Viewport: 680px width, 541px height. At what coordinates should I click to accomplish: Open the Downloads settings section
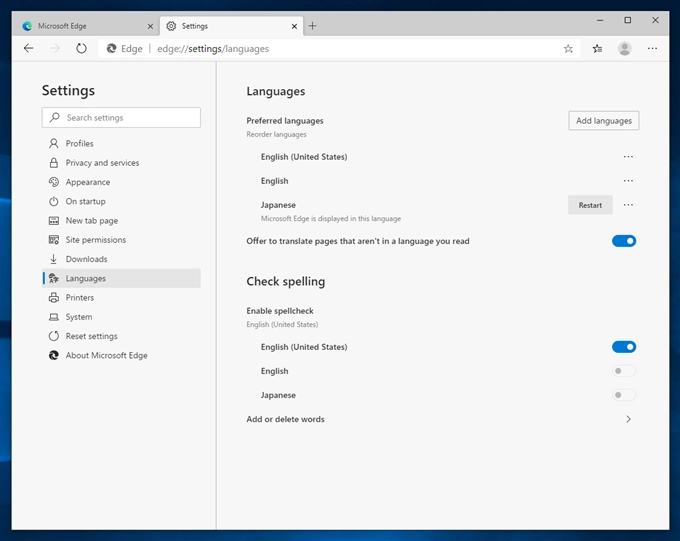pos(121,259)
